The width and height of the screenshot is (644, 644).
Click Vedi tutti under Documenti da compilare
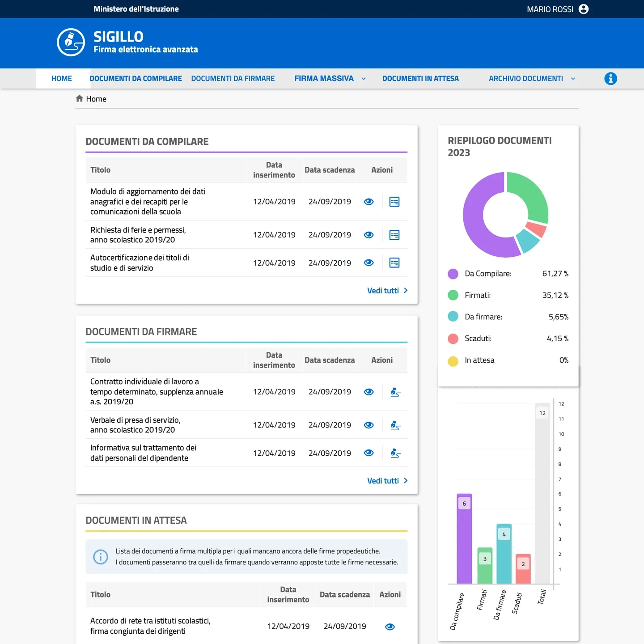tap(387, 291)
